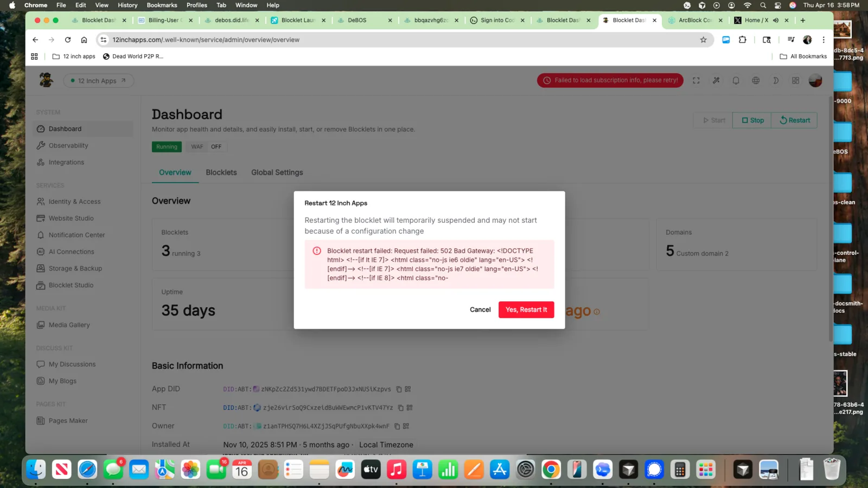Enter fullscreen mode from the dashboard header
868x488 pixels.
[x=696, y=80]
